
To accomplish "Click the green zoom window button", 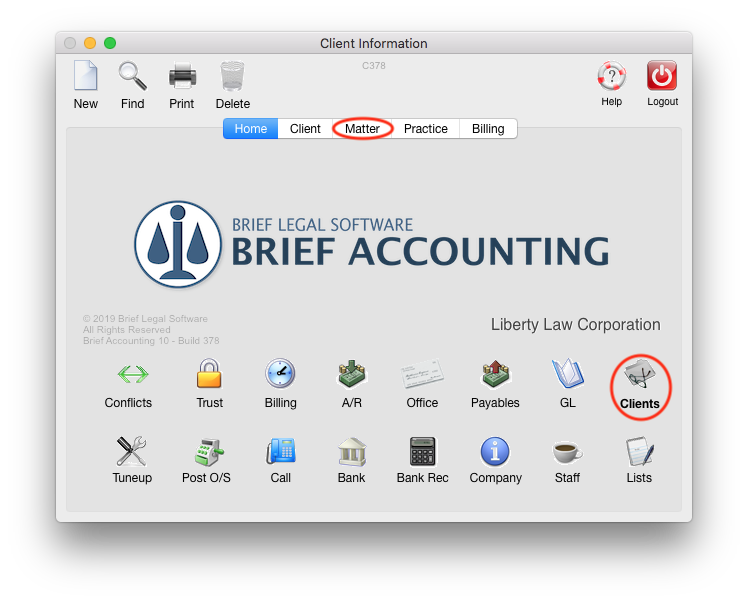I will click(110, 43).
